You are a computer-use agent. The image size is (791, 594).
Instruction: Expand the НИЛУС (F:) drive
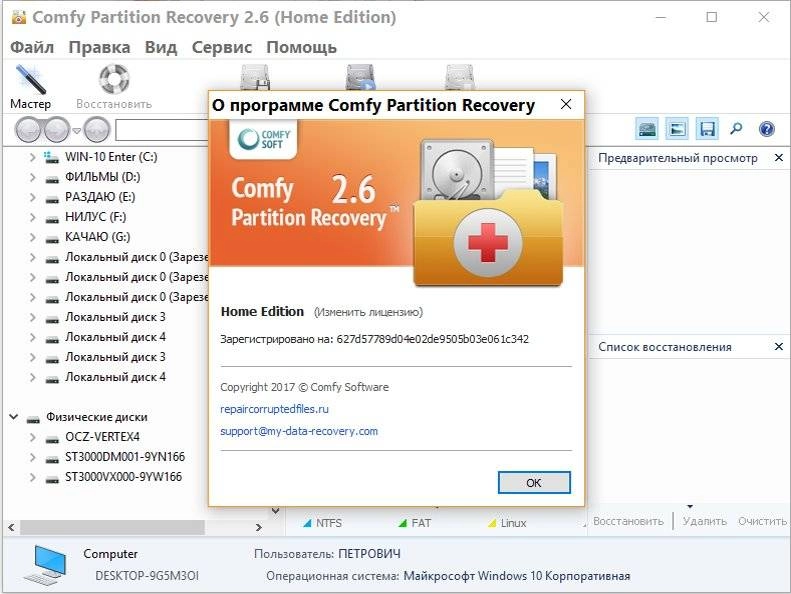click(x=32, y=218)
